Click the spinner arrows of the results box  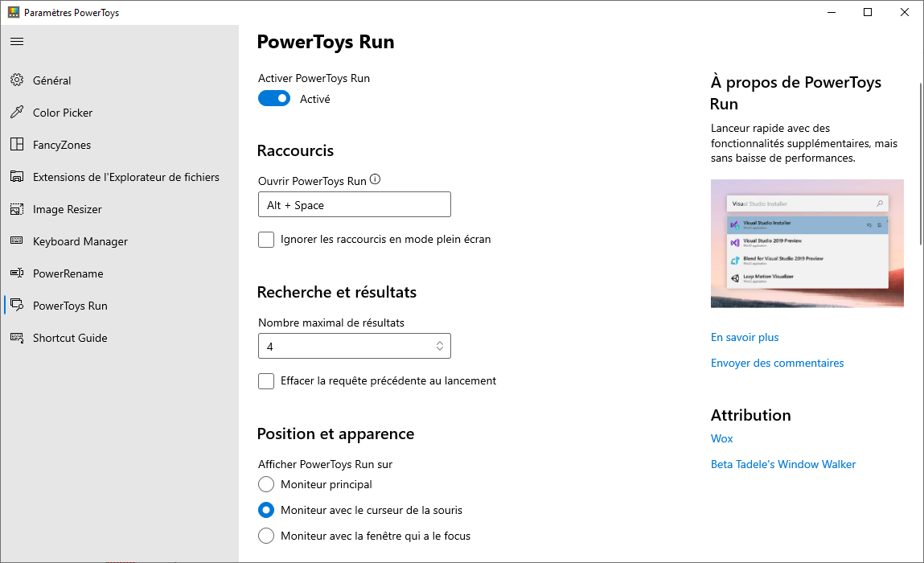coord(440,346)
